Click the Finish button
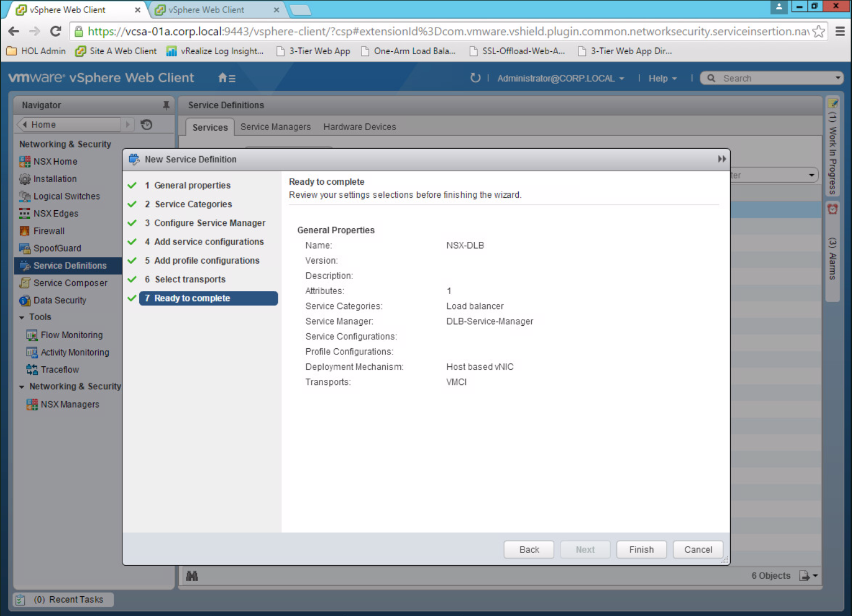This screenshot has width=852, height=616. coord(642,549)
